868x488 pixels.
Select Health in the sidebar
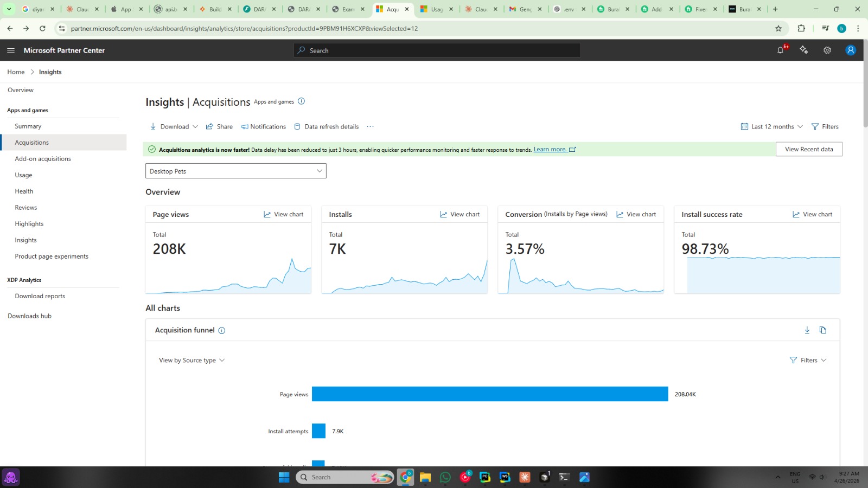coord(24,191)
